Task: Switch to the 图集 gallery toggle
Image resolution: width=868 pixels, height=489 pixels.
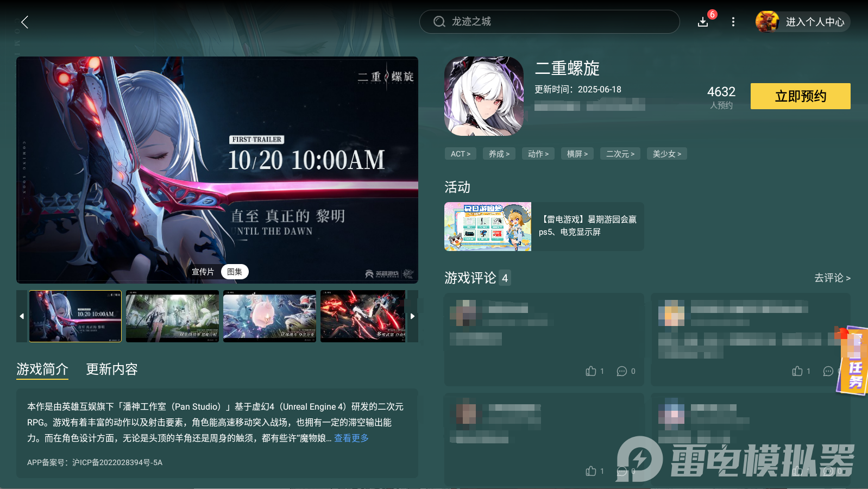Action: click(235, 272)
